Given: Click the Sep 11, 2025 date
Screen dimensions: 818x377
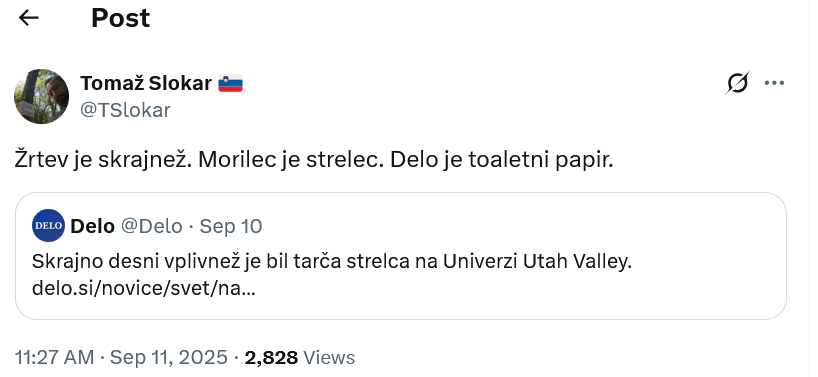Looking at the screenshot, I should click(169, 358).
